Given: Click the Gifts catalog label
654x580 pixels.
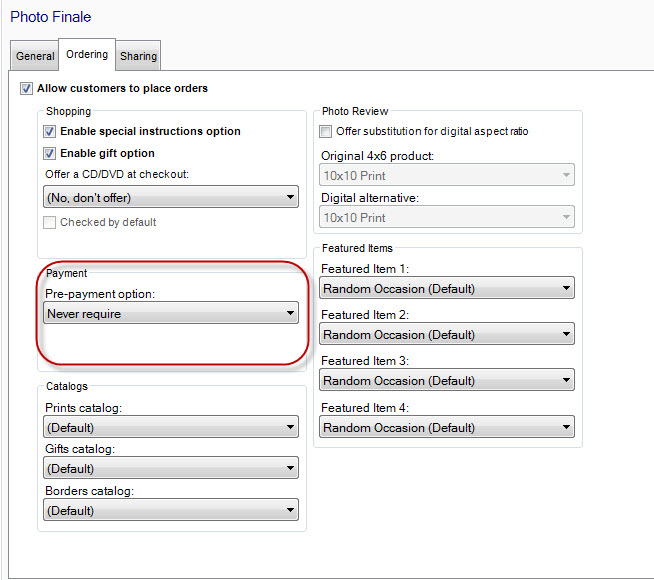Looking at the screenshot, I should [x=80, y=449].
